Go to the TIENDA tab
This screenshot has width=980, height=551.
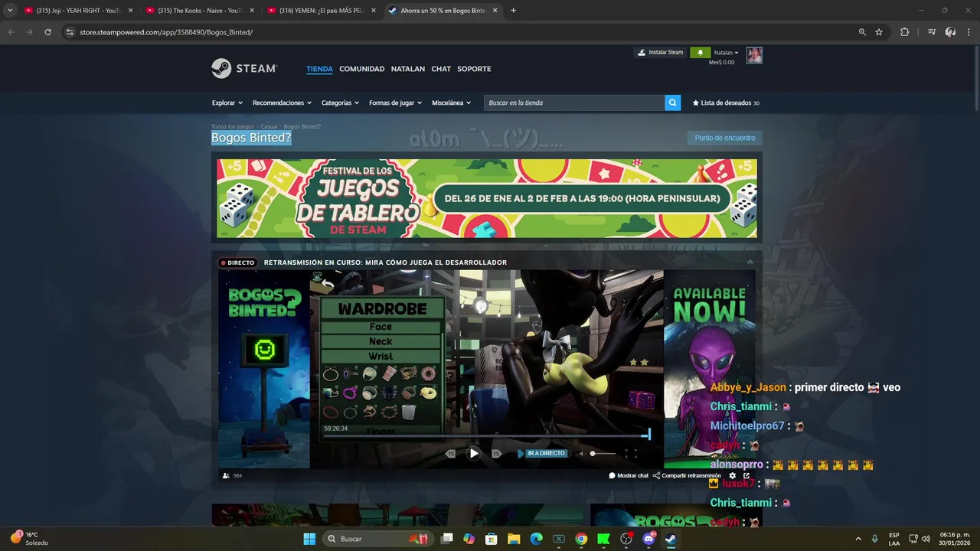[319, 69]
